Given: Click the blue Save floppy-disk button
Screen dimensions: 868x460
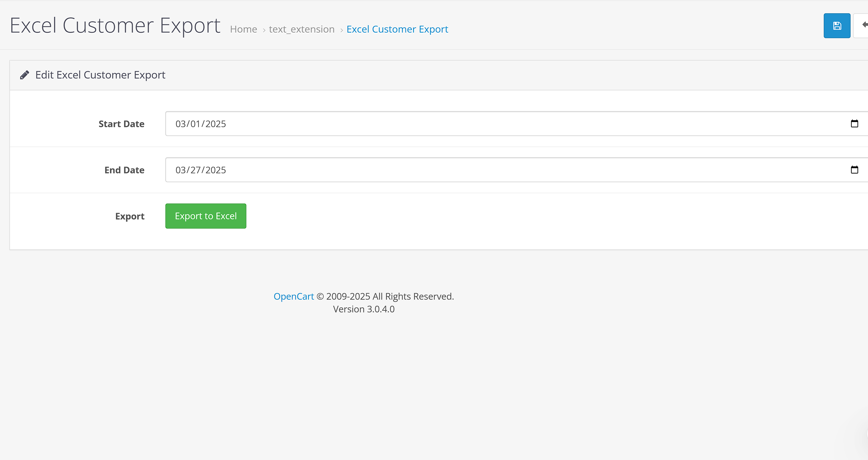Looking at the screenshot, I should (x=837, y=26).
